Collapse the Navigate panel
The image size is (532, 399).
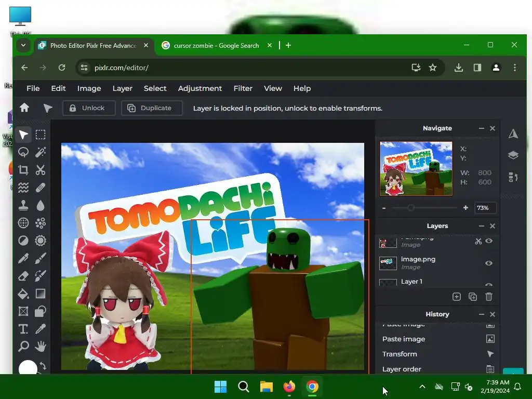(x=481, y=128)
